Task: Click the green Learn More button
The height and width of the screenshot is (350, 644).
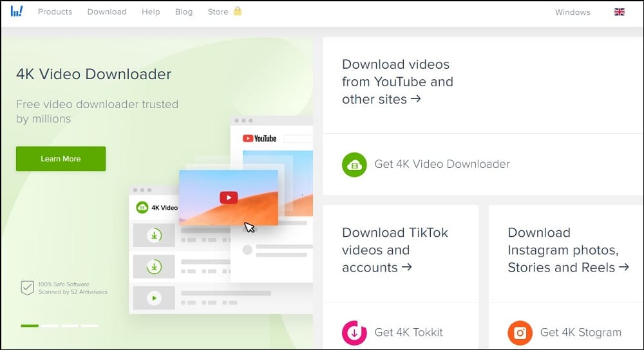Action: [x=61, y=159]
